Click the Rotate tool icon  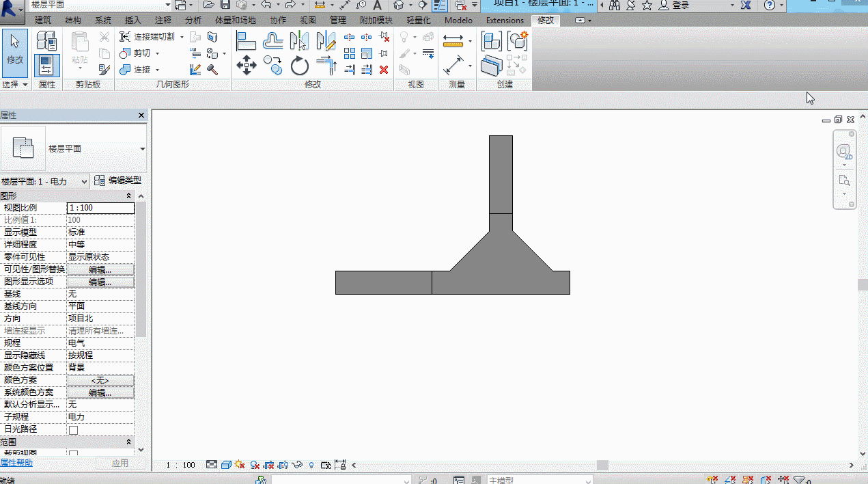click(x=300, y=66)
